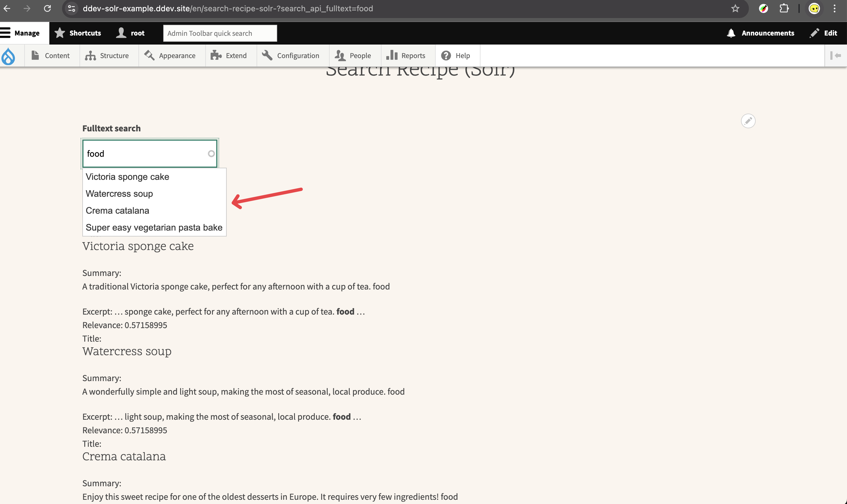Pick 'Super easy vegetarian pasta bake' suggestion
The image size is (847, 504).
(x=154, y=227)
